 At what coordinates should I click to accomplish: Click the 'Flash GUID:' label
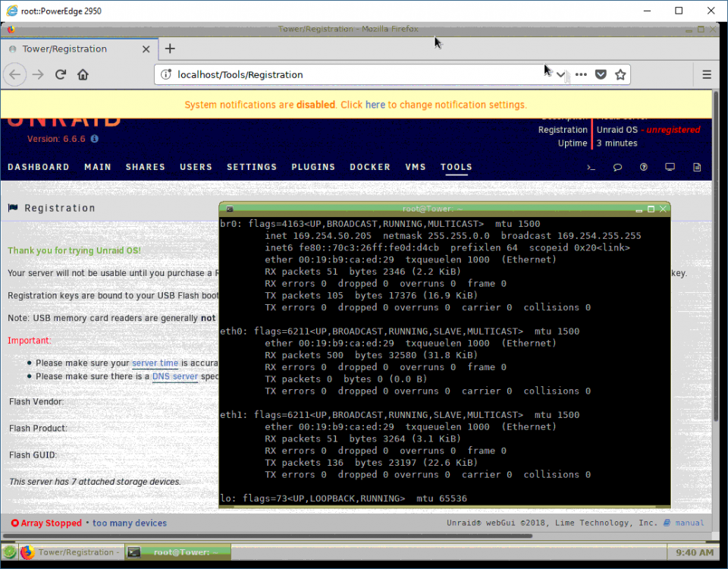click(33, 454)
